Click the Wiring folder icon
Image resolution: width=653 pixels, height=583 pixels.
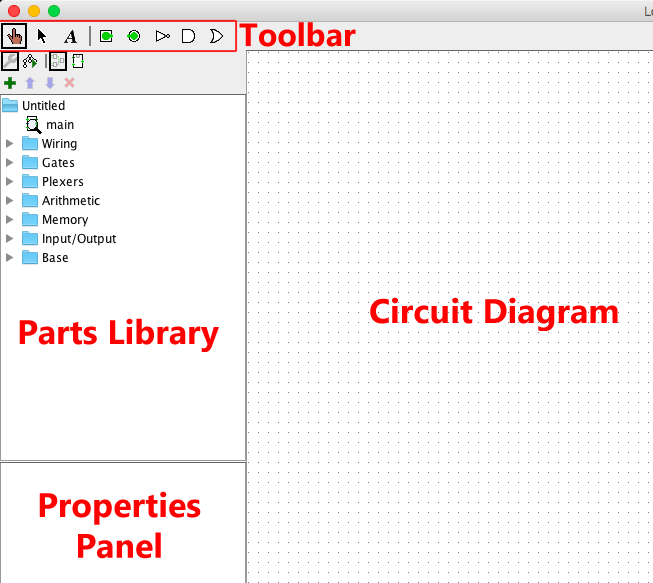(x=30, y=143)
